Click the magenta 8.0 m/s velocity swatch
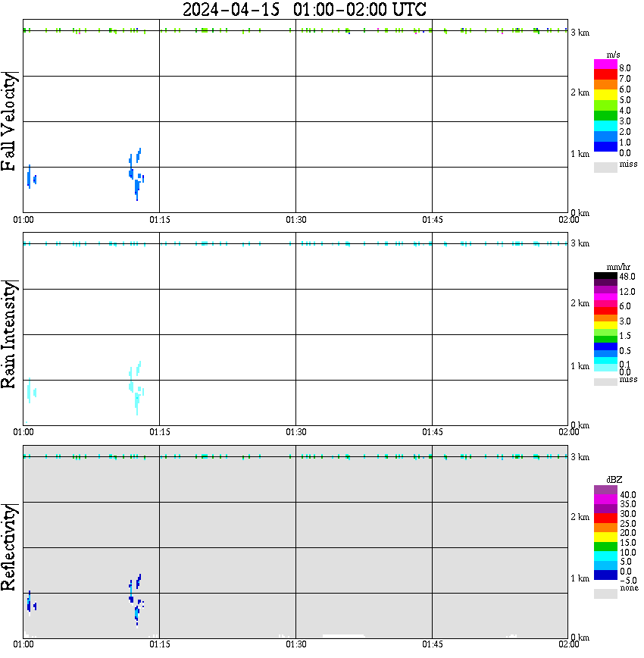The width and height of the screenshot is (644, 658). pos(605,64)
